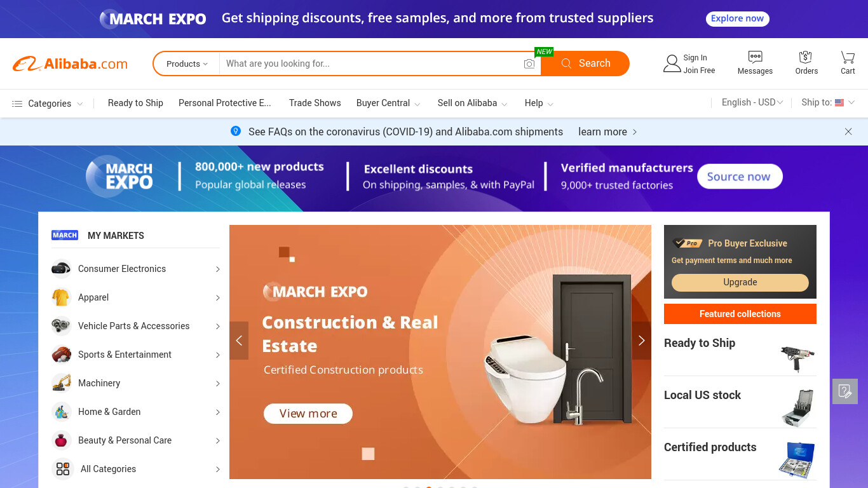The height and width of the screenshot is (488, 868).
Task: Open the Messages icon
Action: [x=755, y=57]
